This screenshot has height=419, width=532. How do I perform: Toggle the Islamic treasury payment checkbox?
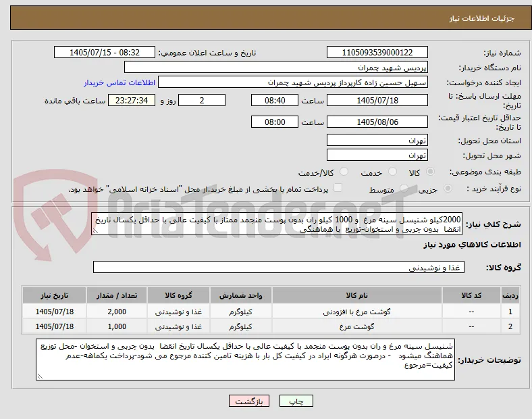tap(338, 188)
